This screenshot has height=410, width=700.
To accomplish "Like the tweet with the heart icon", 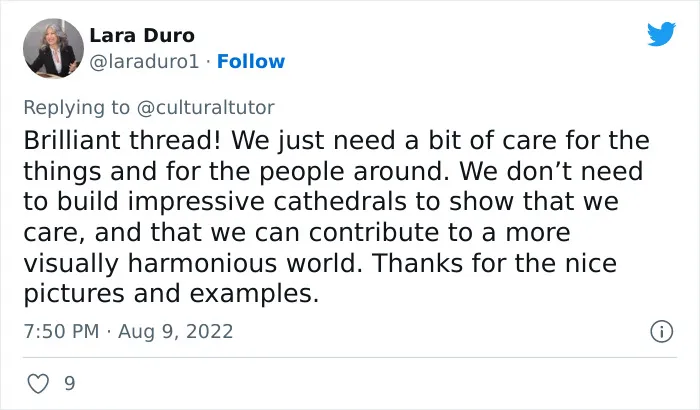I will coord(38,384).
